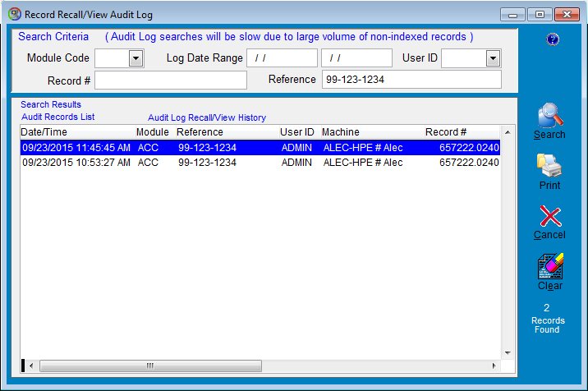Open the blue help question mark
Image resolution: width=588 pixels, height=391 pixels.
point(553,39)
